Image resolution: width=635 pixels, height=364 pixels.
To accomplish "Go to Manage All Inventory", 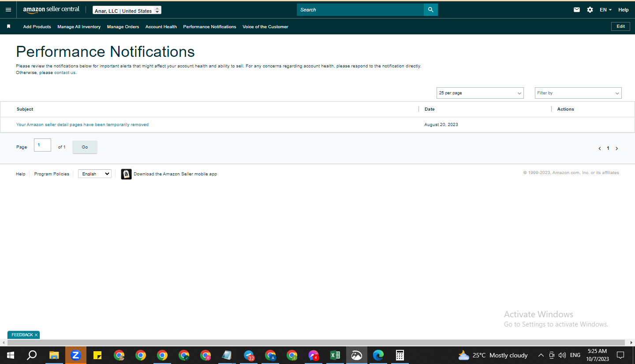I will pyautogui.click(x=79, y=27).
